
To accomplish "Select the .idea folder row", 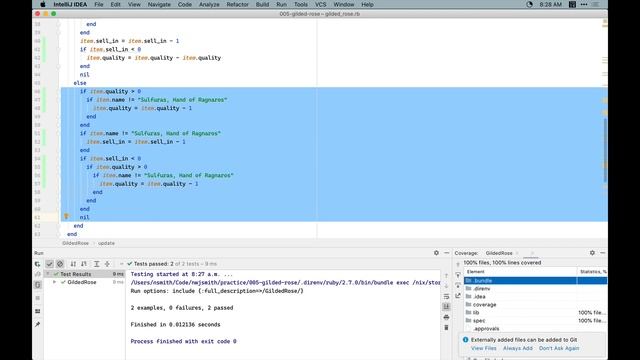I will (x=536, y=296).
